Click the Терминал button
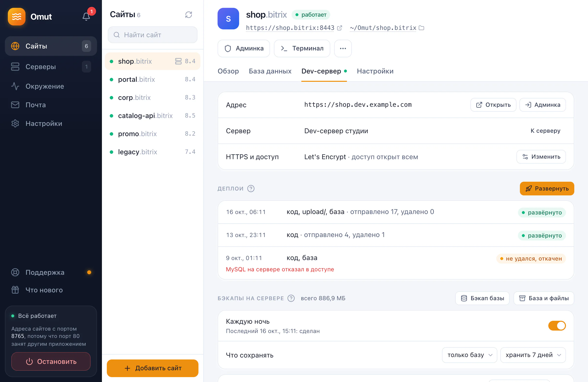588x382 pixels. (302, 48)
